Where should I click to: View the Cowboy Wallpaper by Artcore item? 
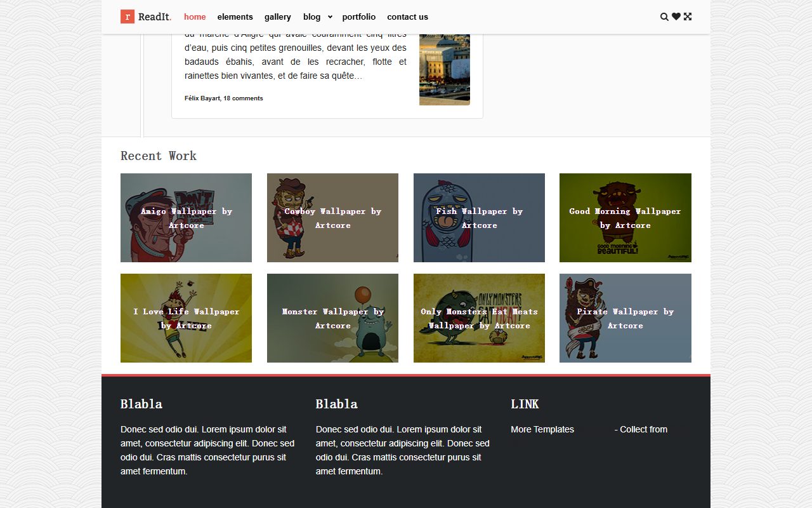click(x=332, y=218)
